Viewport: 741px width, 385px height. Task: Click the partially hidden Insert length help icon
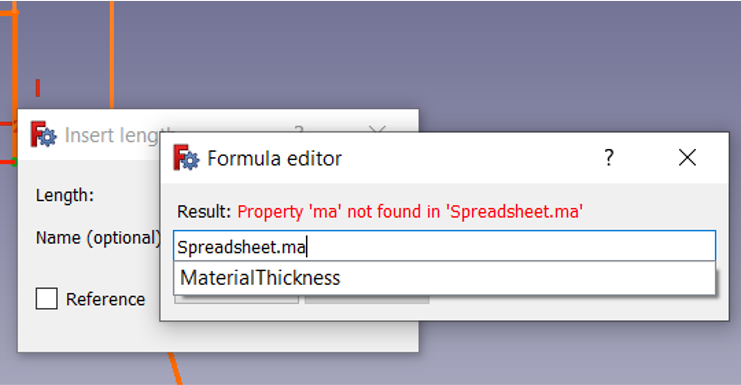(298, 128)
